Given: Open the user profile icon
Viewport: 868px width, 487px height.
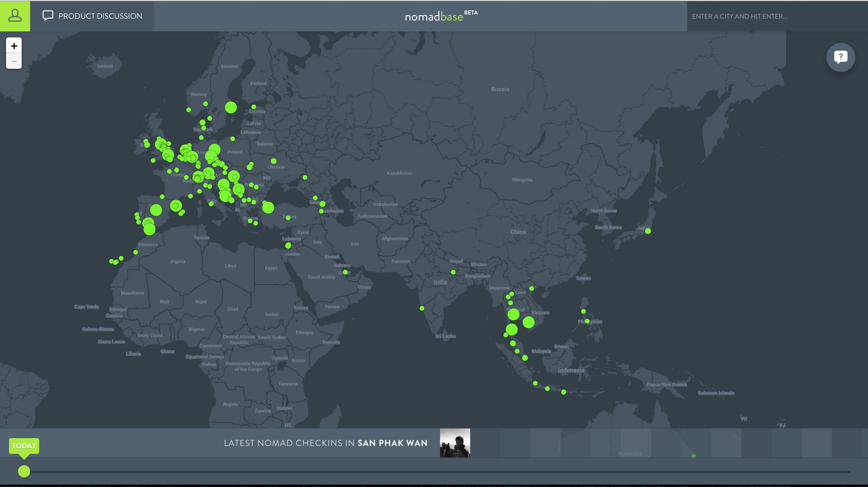Looking at the screenshot, I should pyautogui.click(x=15, y=16).
